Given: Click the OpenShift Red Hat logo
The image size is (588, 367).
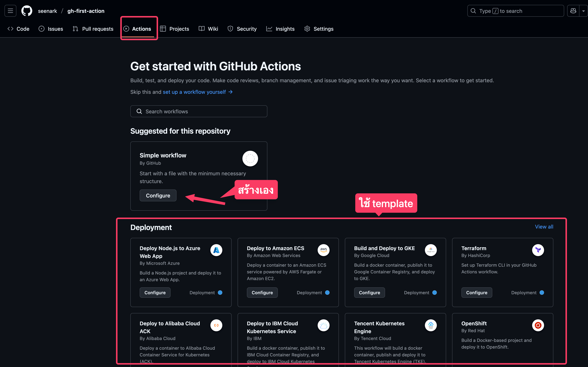Looking at the screenshot, I should point(538,325).
